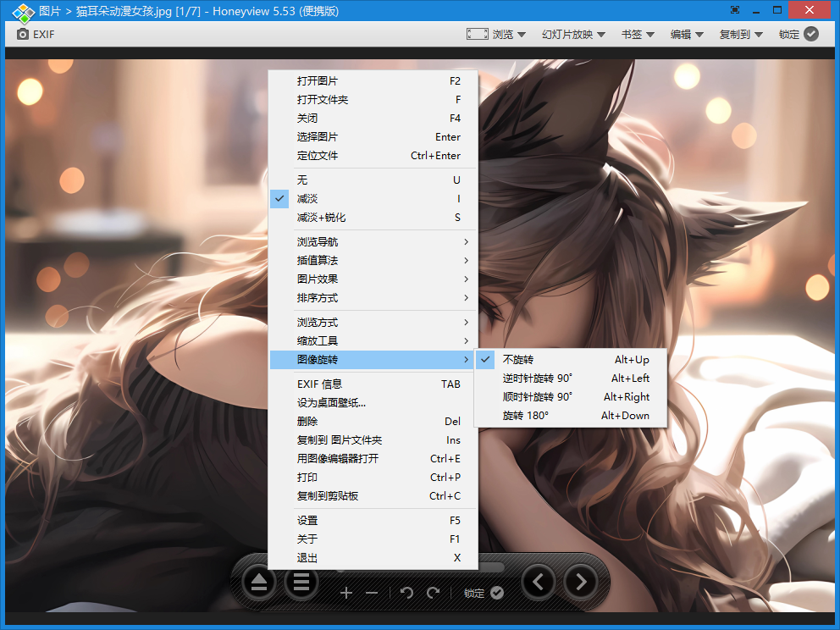Expand the 图片效果 submenu
The height and width of the screenshot is (630, 840).
373,279
